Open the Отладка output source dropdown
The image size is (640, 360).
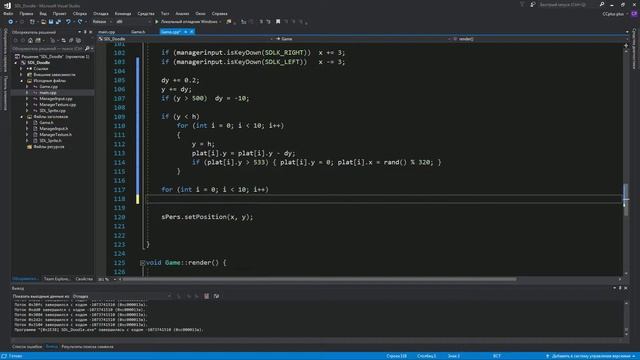(x=121, y=296)
